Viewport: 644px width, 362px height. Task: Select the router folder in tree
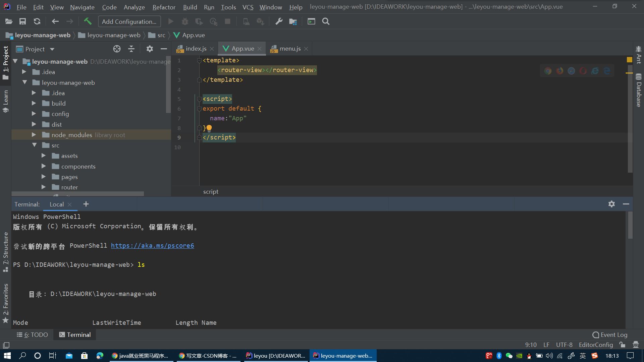(x=69, y=187)
